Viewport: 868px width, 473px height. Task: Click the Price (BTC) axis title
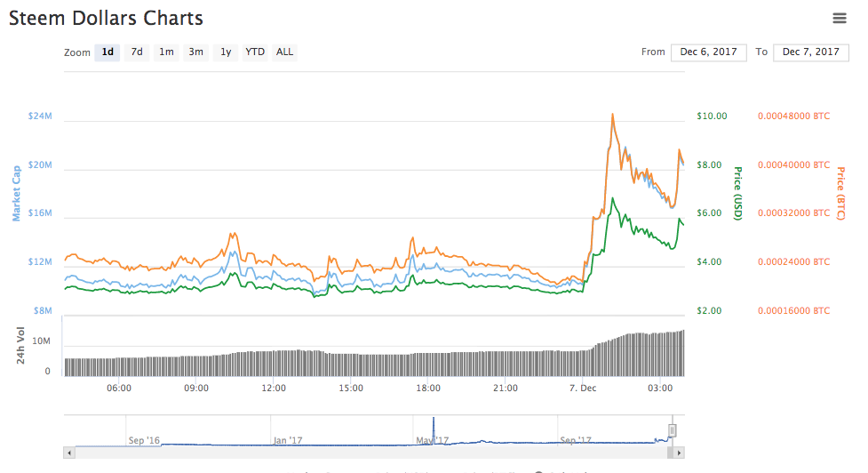840,193
